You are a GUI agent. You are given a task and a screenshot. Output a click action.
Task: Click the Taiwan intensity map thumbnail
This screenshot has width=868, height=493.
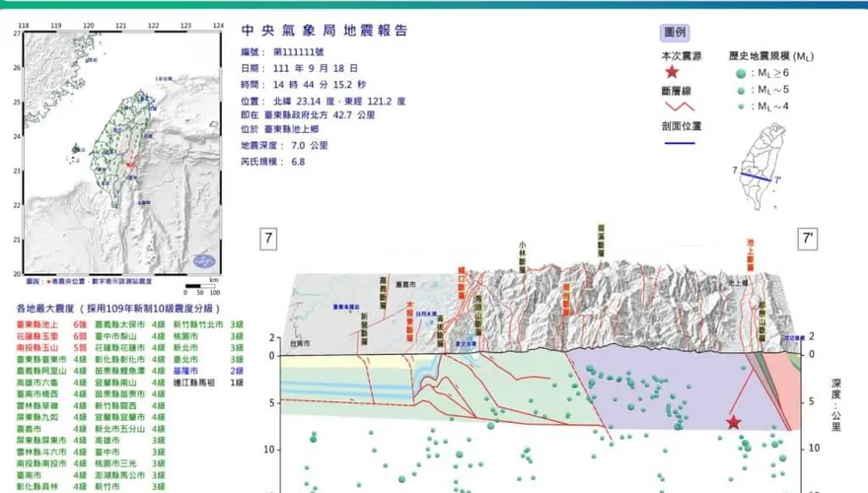point(122,153)
